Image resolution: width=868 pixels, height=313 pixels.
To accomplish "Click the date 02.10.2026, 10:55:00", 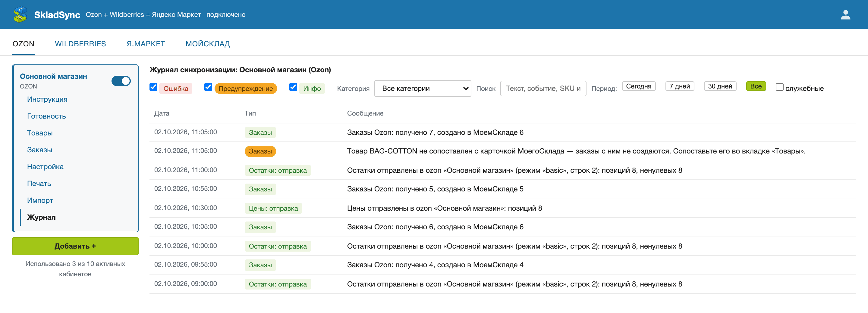I will (x=185, y=189).
